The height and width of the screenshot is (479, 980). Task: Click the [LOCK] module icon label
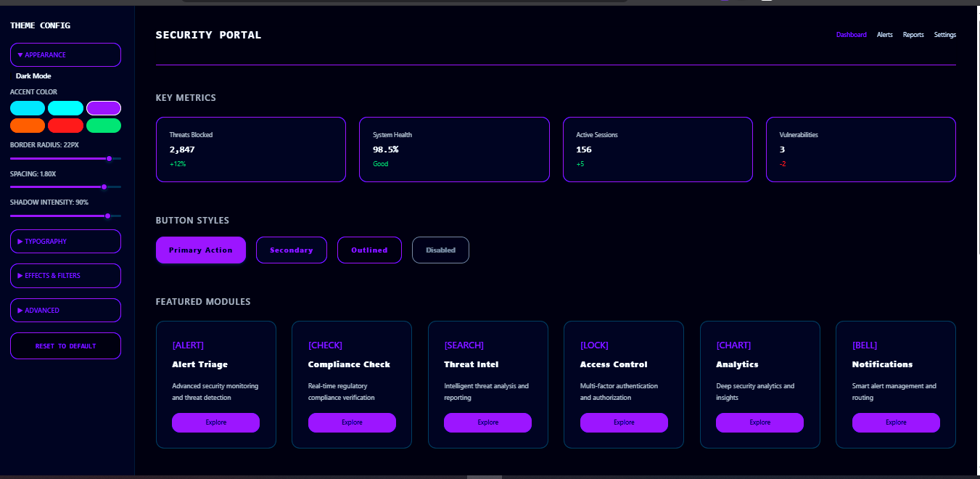pos(594,345)
